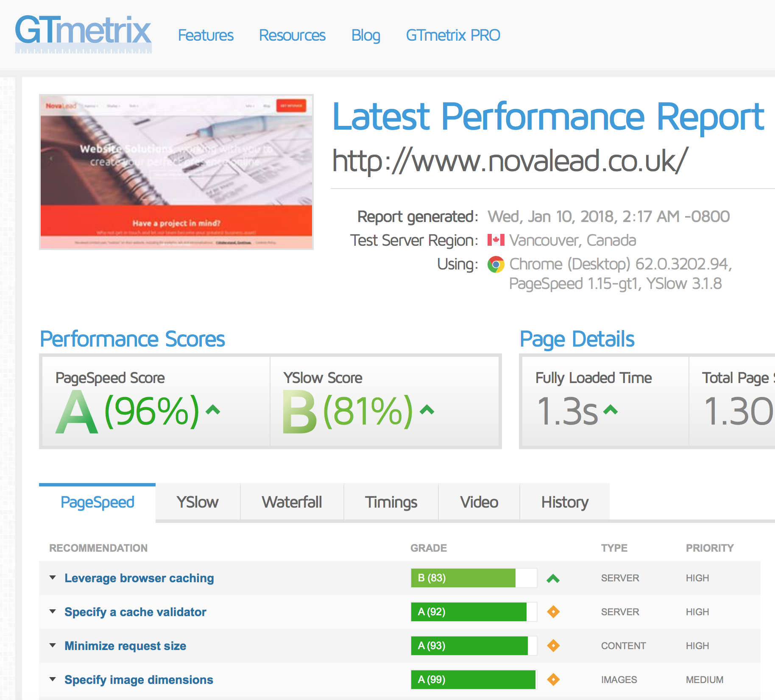
Task: Expand Specify a cache validator triangle
Action: click(53, 611)
